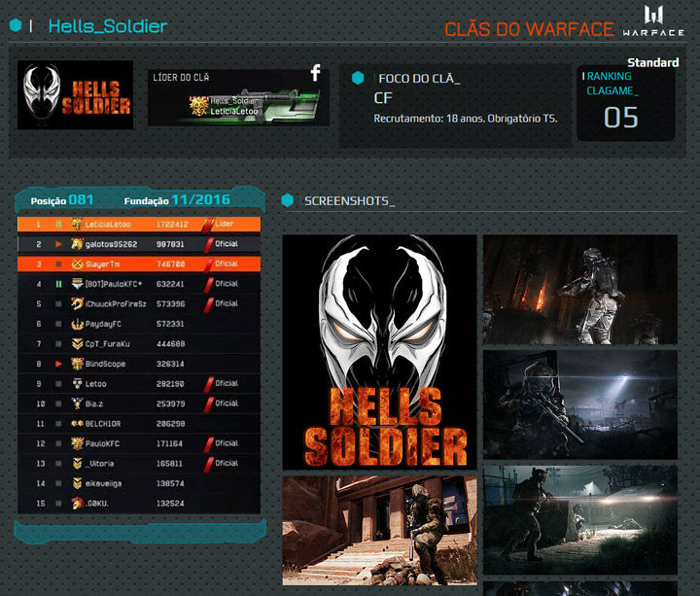Open the clan leader banner with LeticiaLetoo
This screenshot has height=596, width=700.
point(238,97)
